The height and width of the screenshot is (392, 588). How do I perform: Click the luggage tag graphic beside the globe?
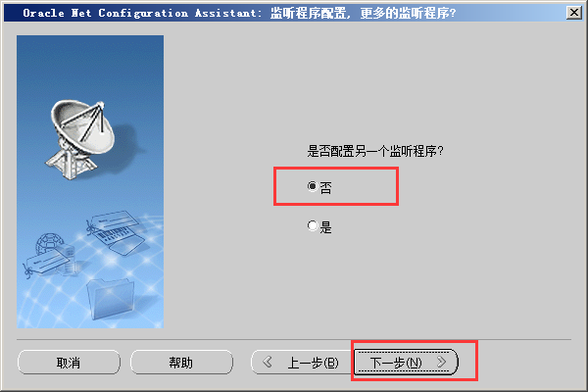(x=47, y=264)
